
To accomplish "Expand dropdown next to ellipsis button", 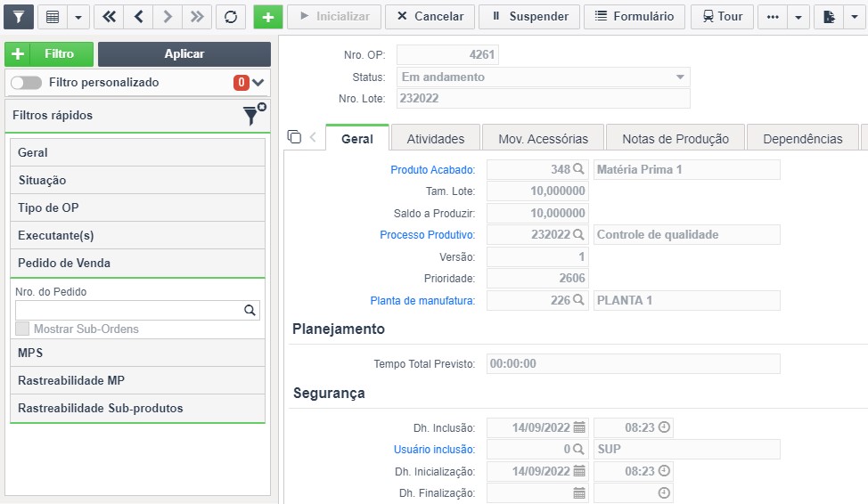I will pos(798,17).
